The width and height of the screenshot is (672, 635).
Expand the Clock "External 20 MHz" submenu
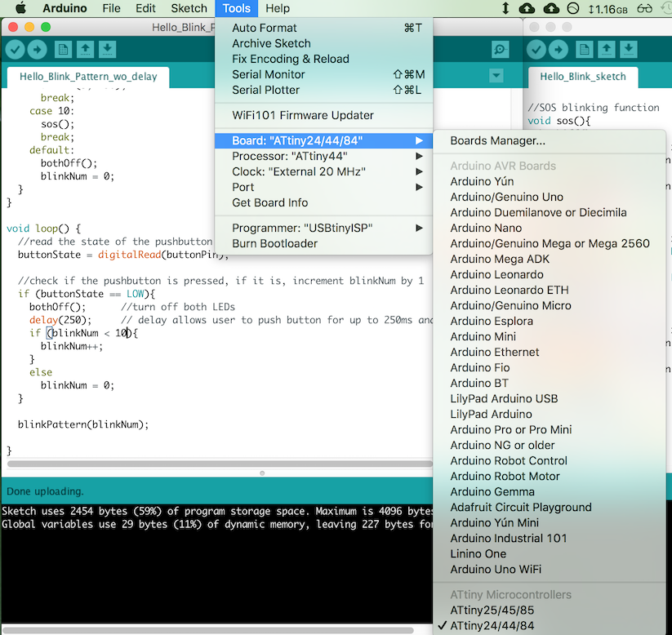coord(323,171)
